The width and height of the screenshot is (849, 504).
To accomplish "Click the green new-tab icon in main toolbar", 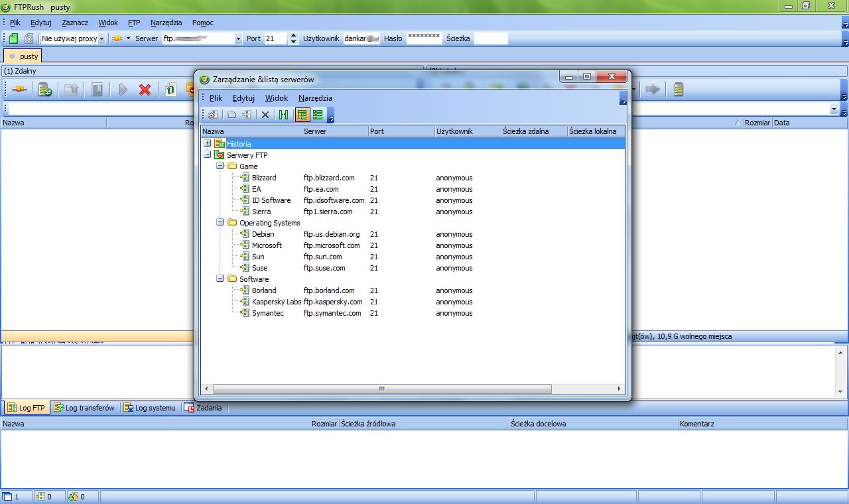I will (x=14, y=38).
